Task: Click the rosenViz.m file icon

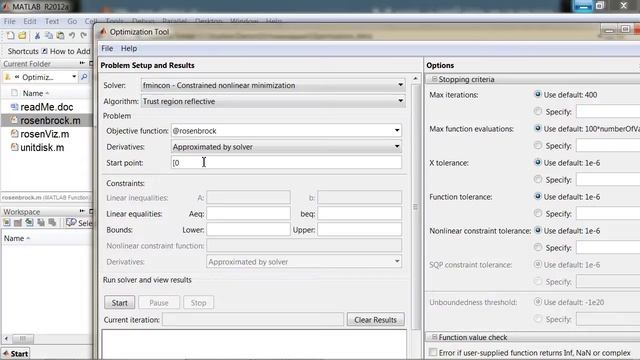Action: pos(14,134)
